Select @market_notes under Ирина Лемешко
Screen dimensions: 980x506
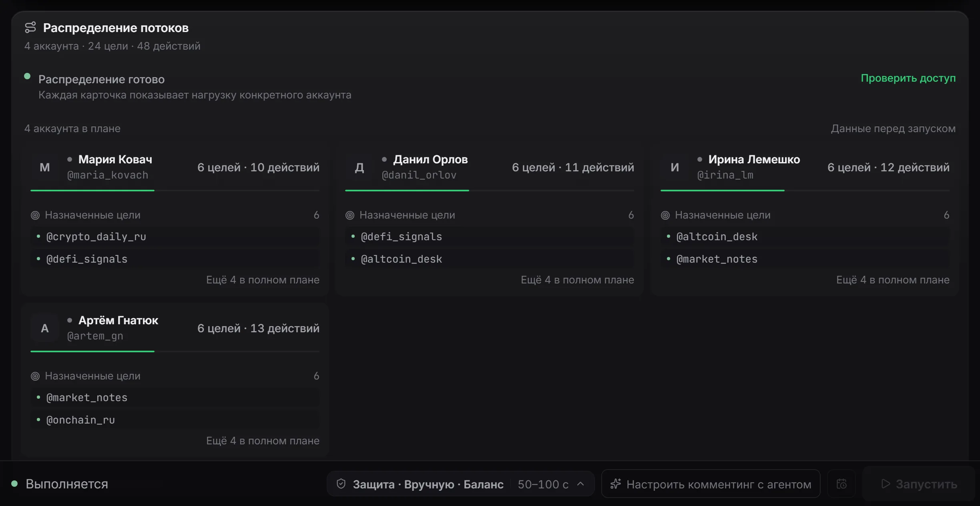click(805, 259)
